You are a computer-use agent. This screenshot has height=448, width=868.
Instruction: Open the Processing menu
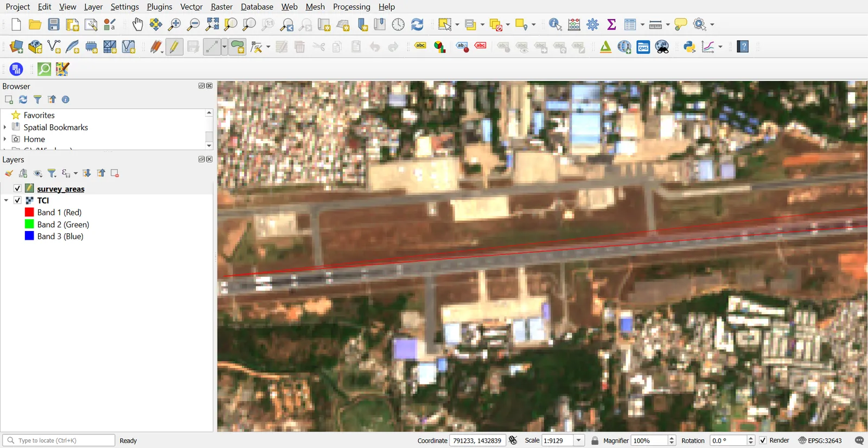[352, 7]
